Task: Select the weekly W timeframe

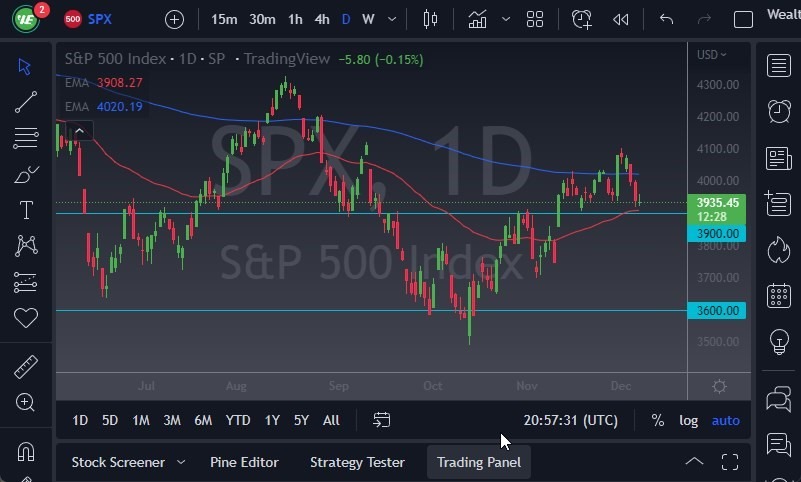Action: (x=368, y=19)
